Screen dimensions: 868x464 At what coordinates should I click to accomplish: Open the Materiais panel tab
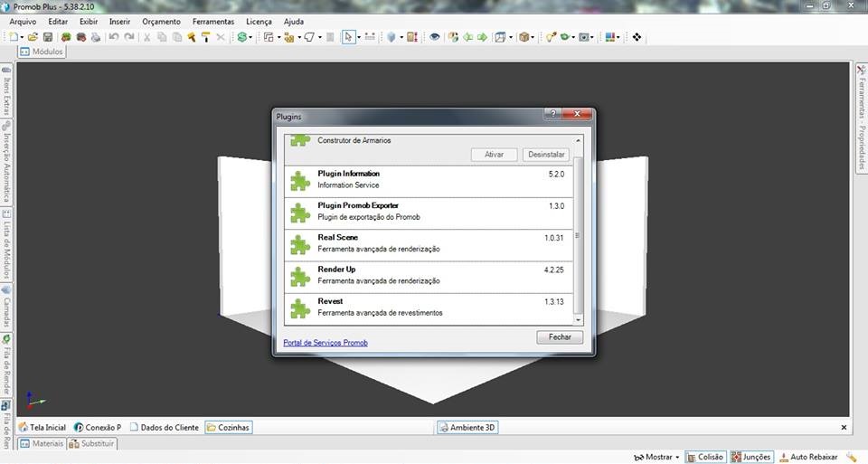(x=42, y=443)
